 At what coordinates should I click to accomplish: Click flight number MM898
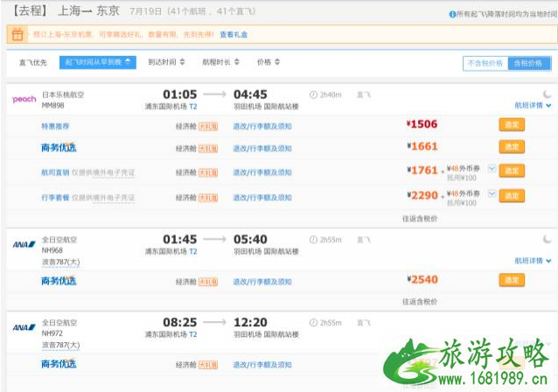click(53, 105)
